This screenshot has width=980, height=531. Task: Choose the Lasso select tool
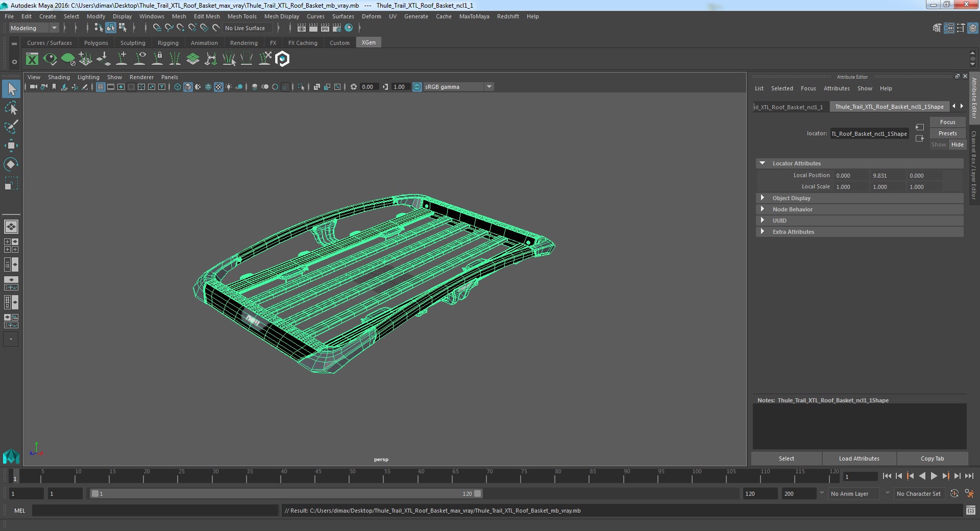(11, 108)
